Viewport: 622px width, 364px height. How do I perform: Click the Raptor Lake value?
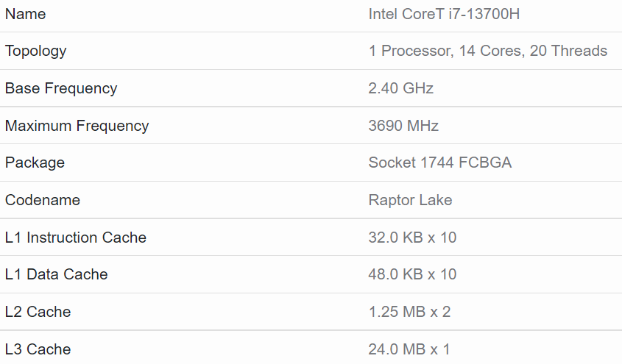(410, 200)
